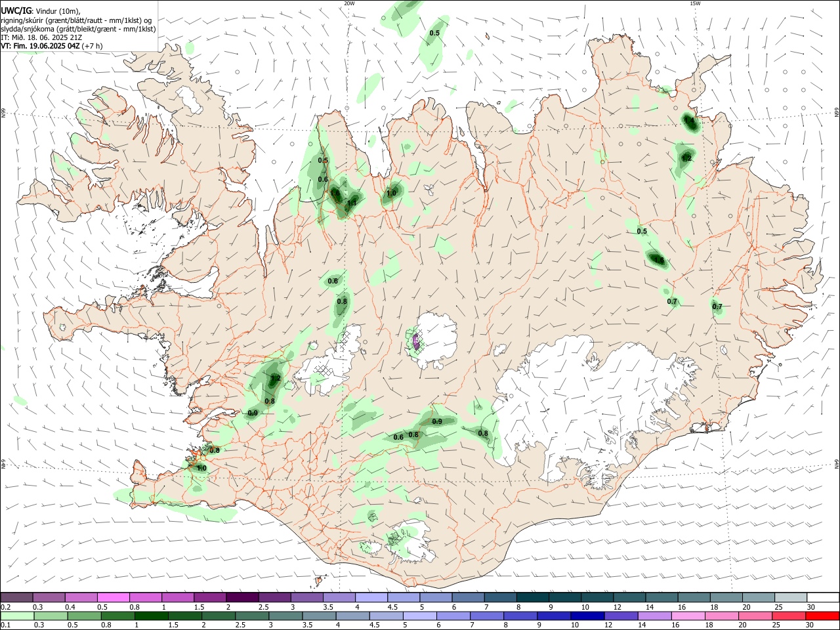
Task: Select the bright pink snow swatch between 0.5 and 0.8
Action: (114, 597)
